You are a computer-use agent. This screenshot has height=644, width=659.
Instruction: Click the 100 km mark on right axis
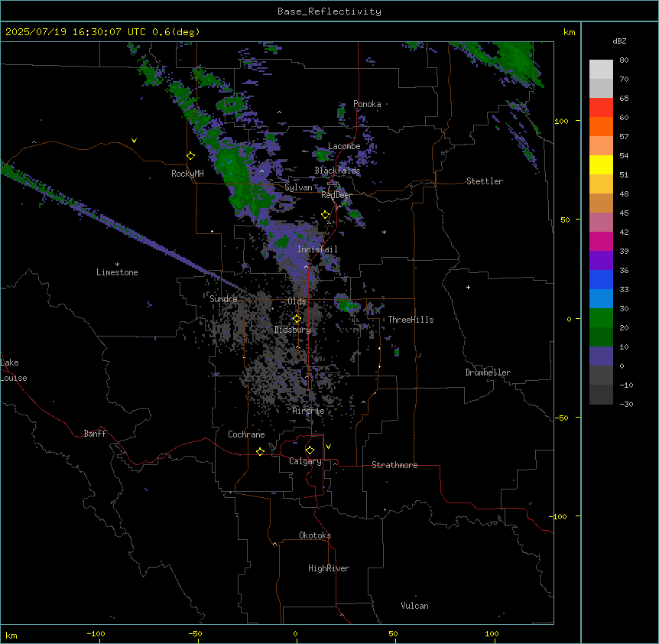tap(561, 122)
